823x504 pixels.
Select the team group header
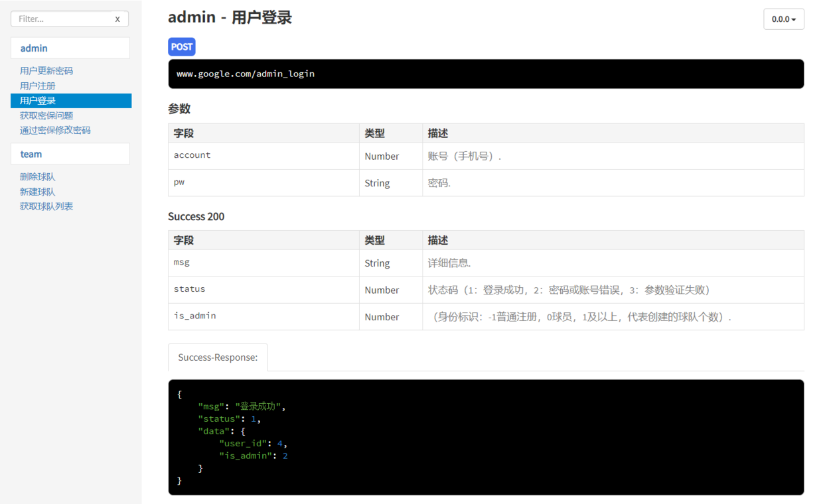click(x=70, y=154)
